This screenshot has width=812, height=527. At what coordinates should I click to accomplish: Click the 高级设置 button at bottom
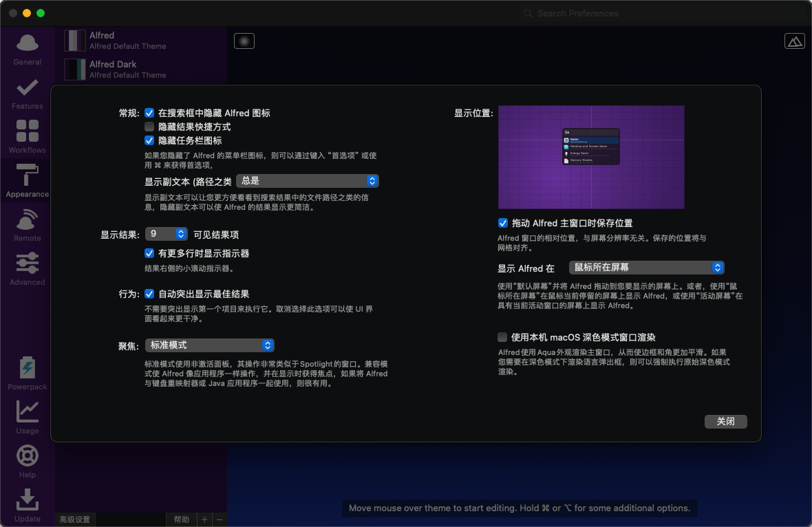pos(75,519)
